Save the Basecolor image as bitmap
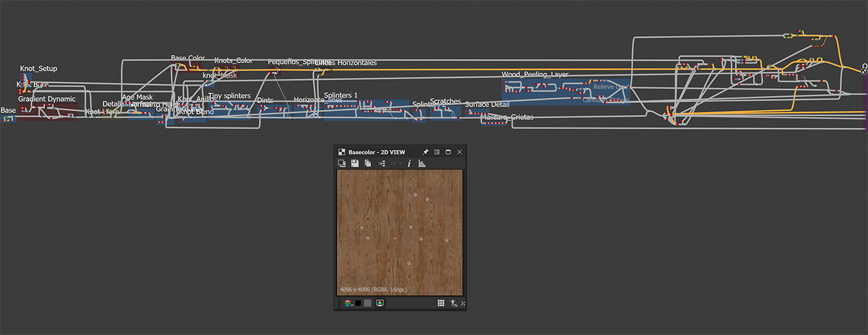Screen dimensions: 868x335 [x=355, y=163]
